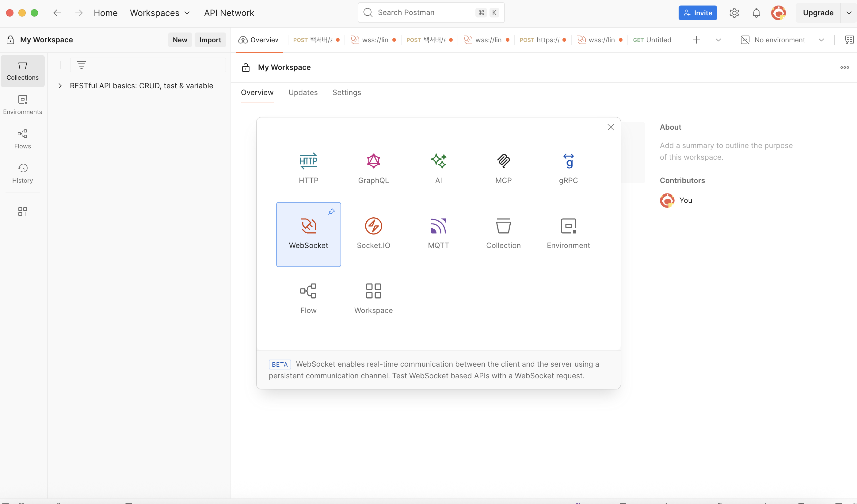This screenshot has width=857, height=504.
Task: Open the Flows sidebar panel
Action: tap(22, 139)
